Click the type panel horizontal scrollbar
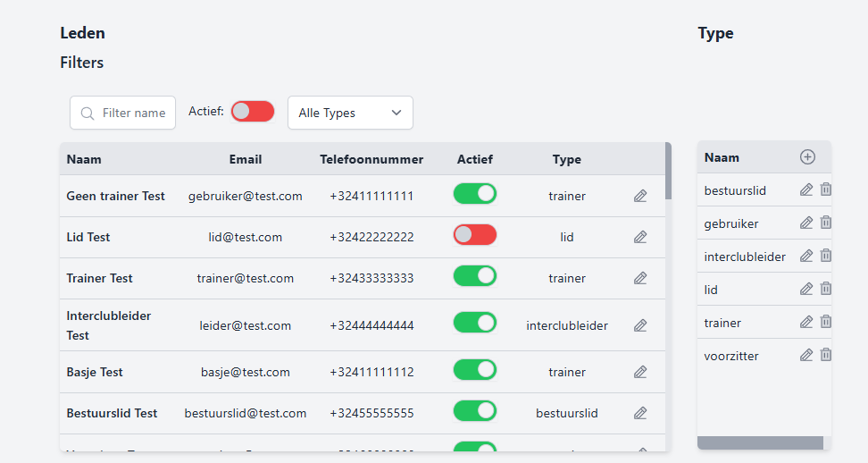The image size is (868, 463). [x=760, y=443]
